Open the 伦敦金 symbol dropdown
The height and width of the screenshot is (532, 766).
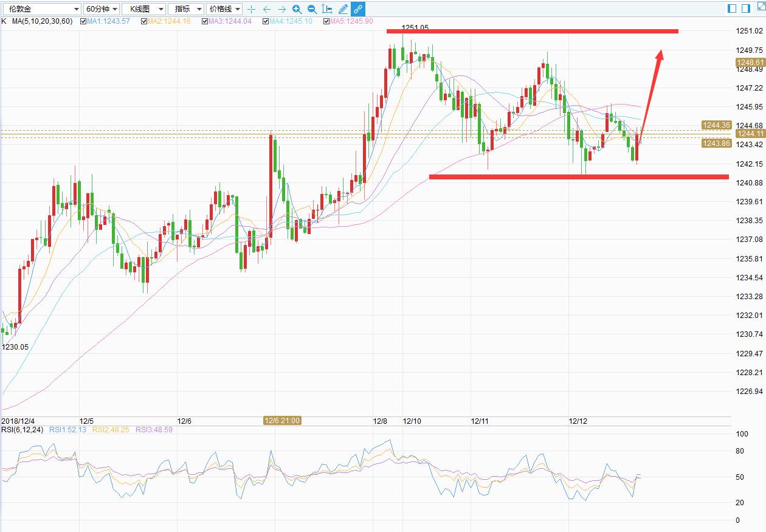41,9
